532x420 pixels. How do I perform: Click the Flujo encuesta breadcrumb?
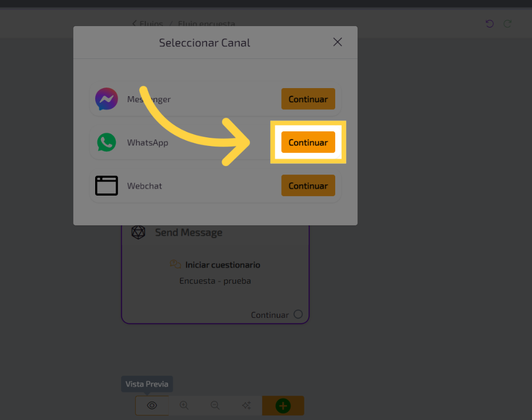point(206,24)
